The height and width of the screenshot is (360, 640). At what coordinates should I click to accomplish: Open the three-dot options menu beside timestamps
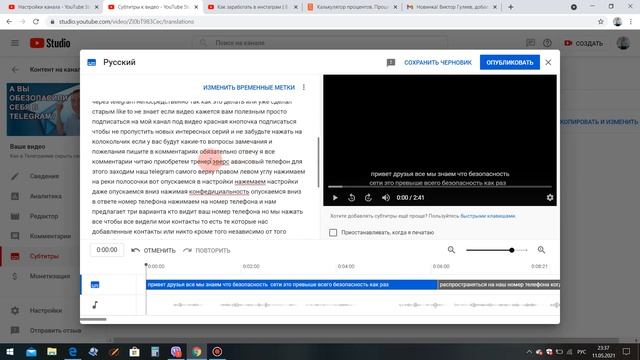304,87
